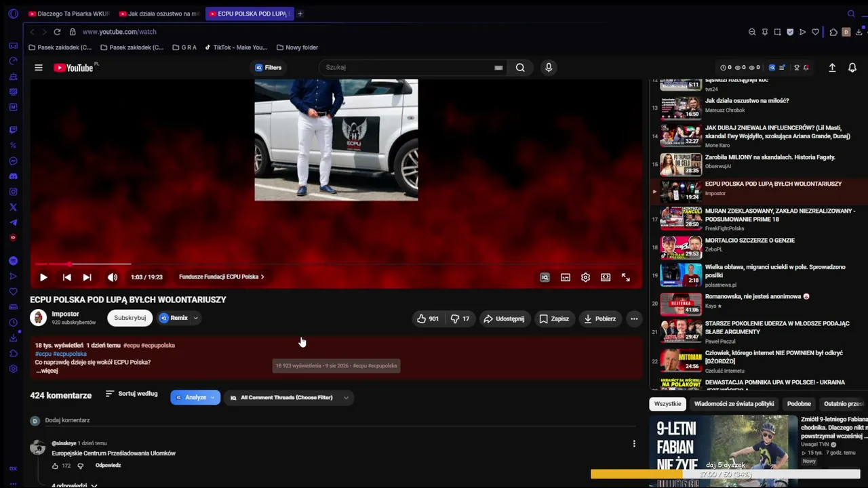
Task: Open 'All Comment Threads' filter dropdown
Action: 288,397
